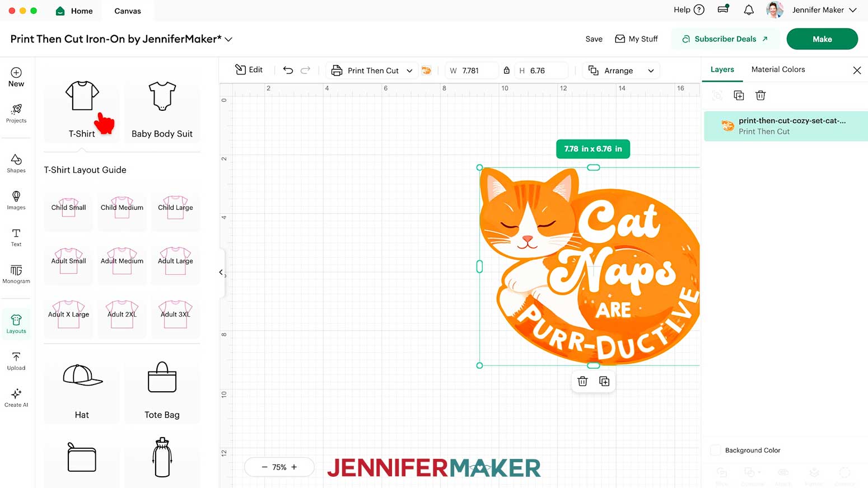Click the Edit toolbar button

[x=249, y=69]
